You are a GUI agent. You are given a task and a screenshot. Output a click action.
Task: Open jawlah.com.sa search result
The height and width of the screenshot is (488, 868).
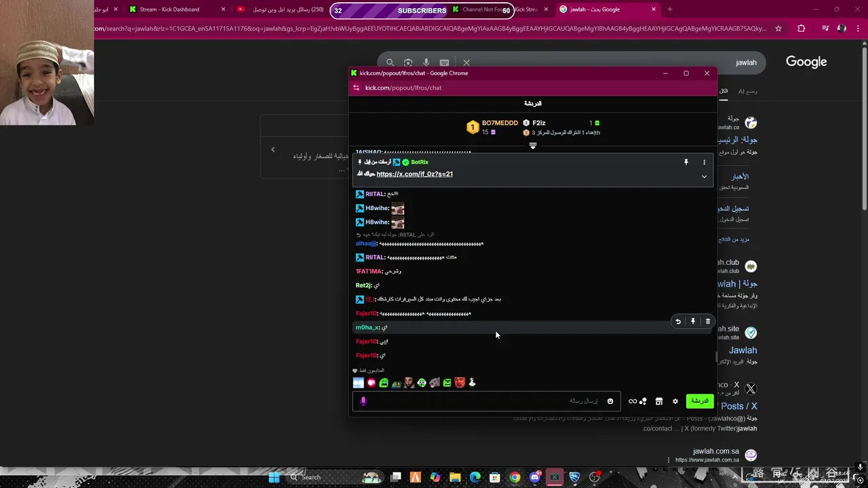[x=715, y=451]
